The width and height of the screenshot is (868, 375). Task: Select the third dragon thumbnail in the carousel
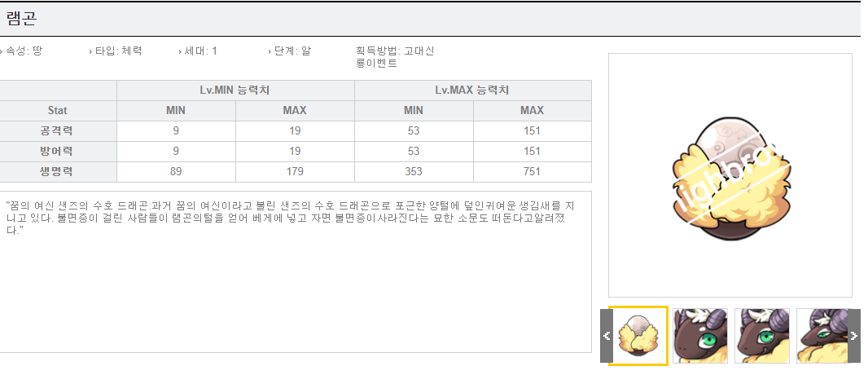761,335
